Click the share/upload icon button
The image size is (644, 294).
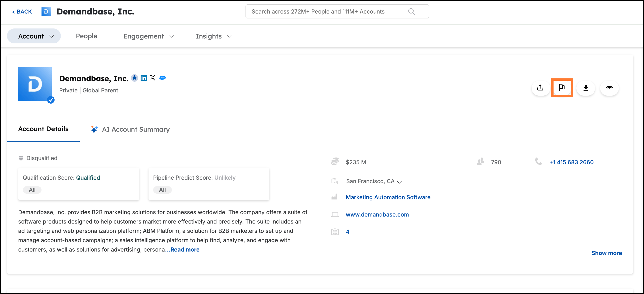point(540,88)
